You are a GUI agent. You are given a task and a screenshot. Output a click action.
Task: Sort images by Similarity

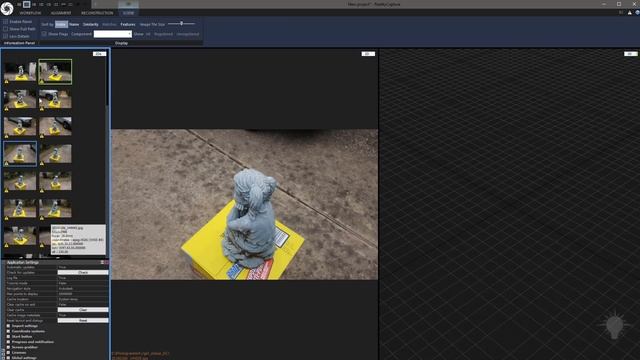click(91, 24)
